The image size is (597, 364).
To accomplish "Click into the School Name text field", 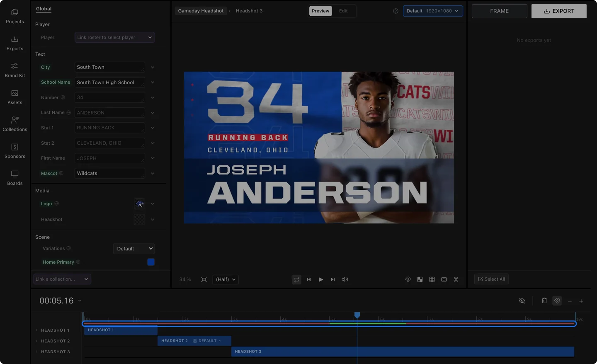I will point(110,83).
